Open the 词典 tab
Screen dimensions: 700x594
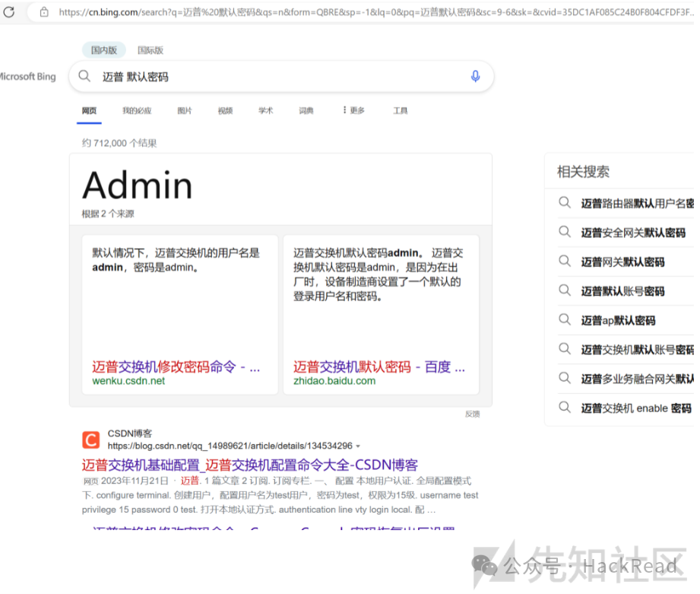click(x=306, y=110)
